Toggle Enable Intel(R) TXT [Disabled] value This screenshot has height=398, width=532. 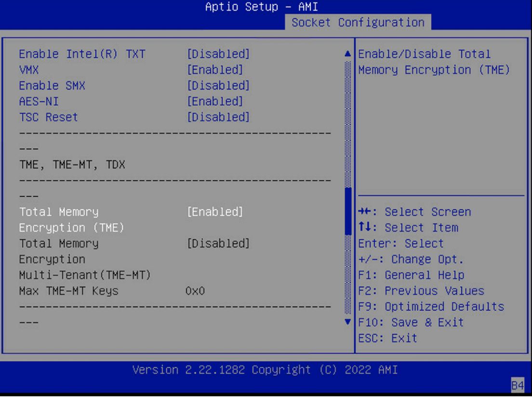coord(218,54)
